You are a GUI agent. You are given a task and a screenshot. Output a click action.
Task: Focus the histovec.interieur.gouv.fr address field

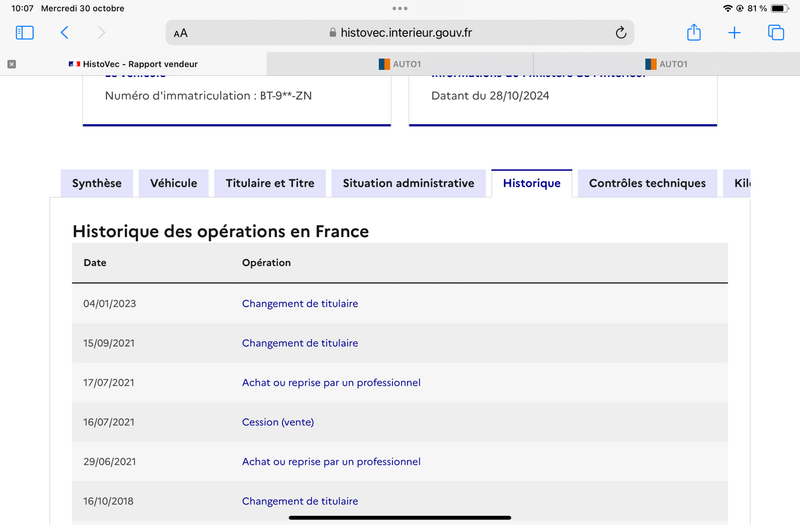(400, 33)
